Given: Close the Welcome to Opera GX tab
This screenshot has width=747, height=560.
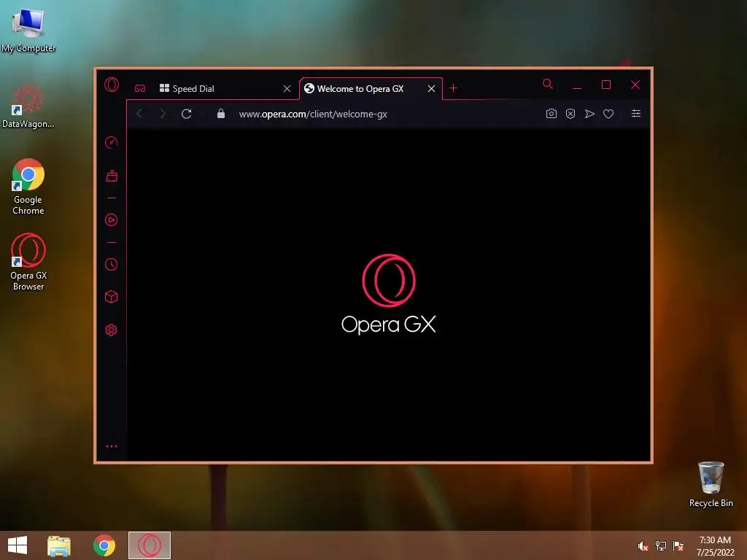Looking at the screenshot, I should click(x=431, y=88).
